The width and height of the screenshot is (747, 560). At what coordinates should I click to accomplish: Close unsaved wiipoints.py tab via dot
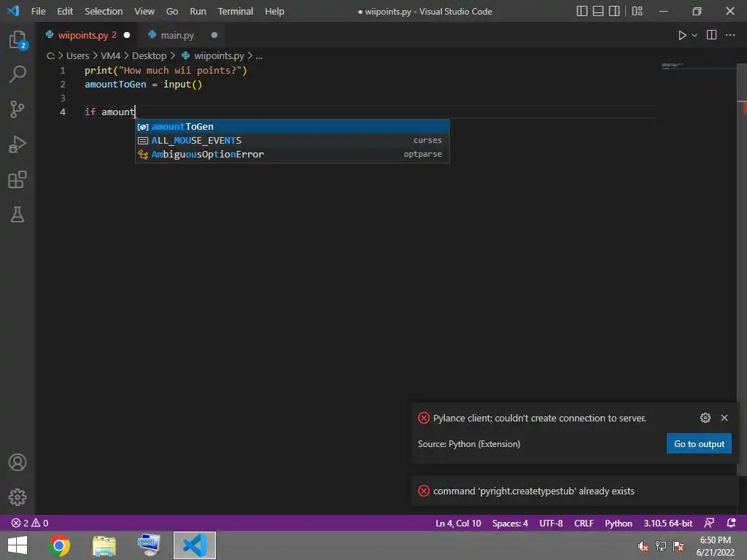click(127, 35)
